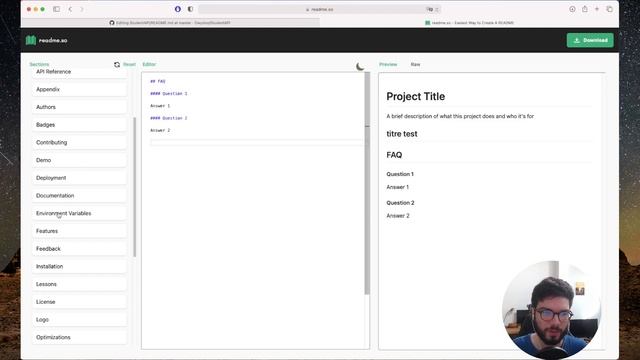Add the Feedback section
The image size is (640, 360).
[80, 249]
